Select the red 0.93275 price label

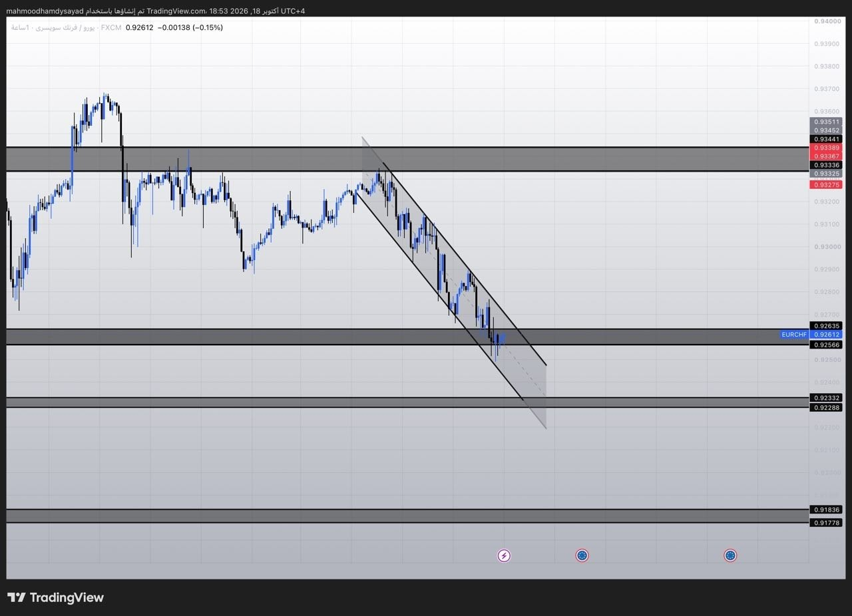(826, 184)
